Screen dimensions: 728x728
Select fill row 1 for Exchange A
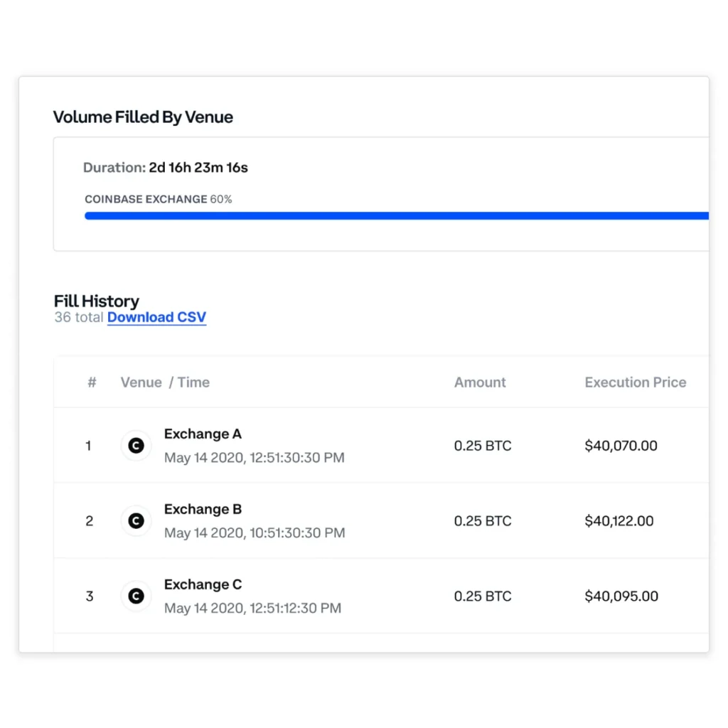click(89, 446)
